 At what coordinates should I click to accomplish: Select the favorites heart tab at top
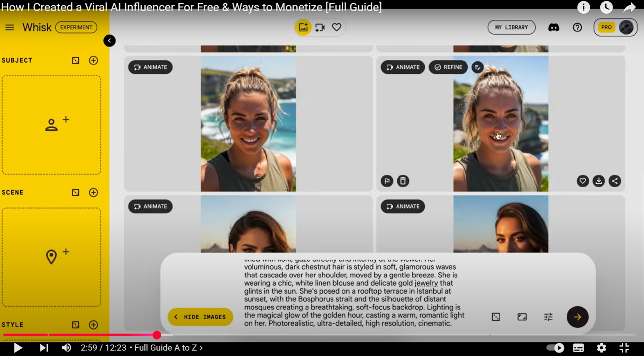(x=336, y=27)
